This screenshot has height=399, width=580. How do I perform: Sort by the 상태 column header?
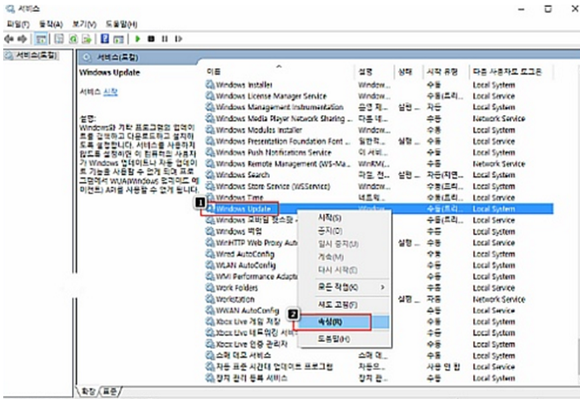(409, 72)
